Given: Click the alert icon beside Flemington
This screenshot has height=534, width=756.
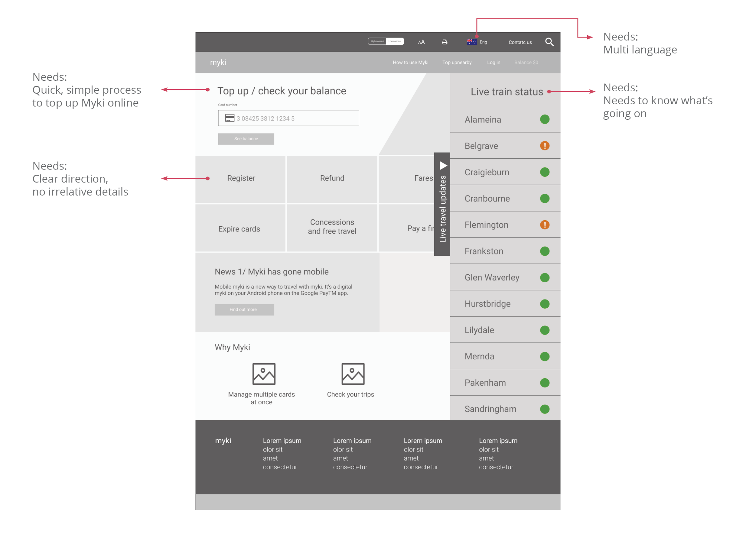Looking at the screenshot, I should coord(545,225).
